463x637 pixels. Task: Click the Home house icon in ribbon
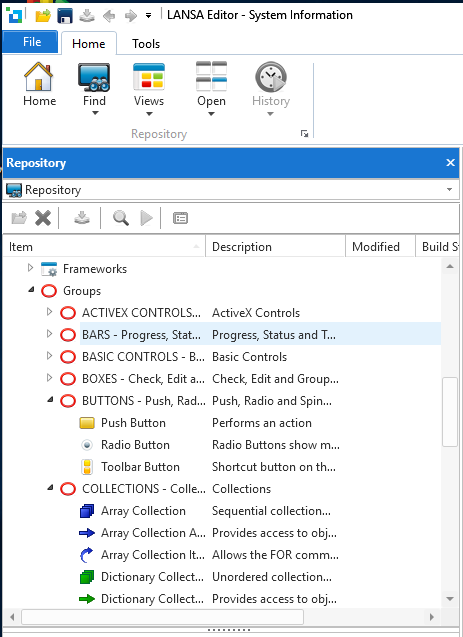coord(39,77)
